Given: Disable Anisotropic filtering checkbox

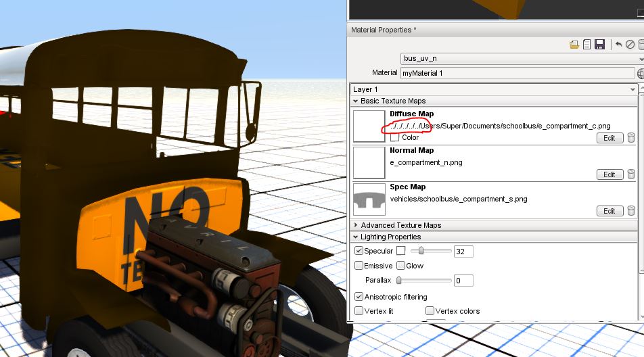Looking at the screenshot, I should click(359, 297).
